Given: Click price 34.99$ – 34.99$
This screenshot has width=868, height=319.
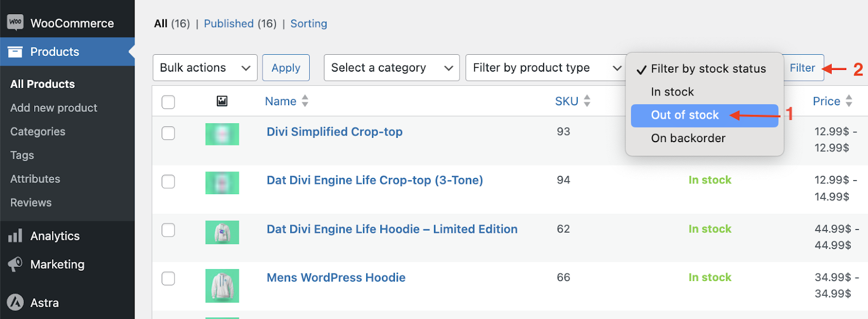Looking at the screenshot, I should (x=836, y=285).
